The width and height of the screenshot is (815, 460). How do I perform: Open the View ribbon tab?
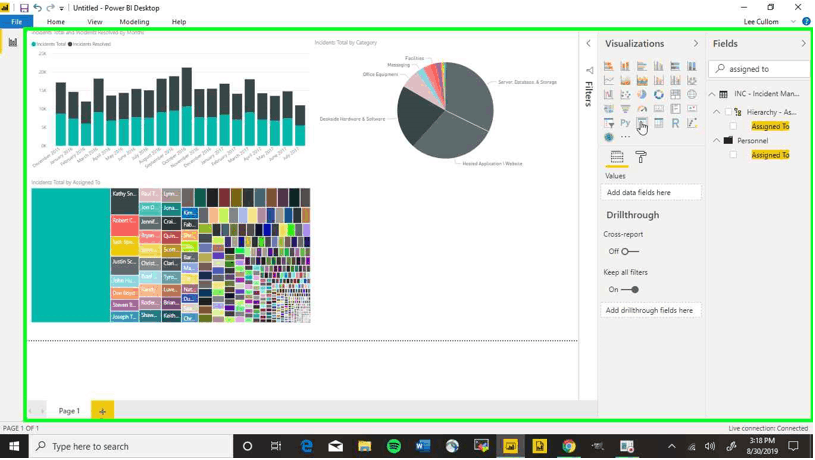pos(95,22)
